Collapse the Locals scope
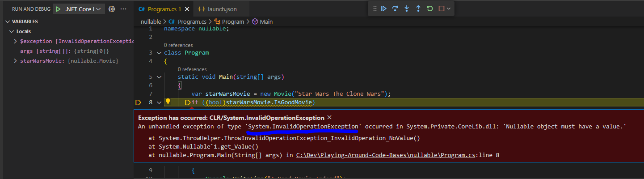Screen dimensions: 644x179 pos(12,31)
